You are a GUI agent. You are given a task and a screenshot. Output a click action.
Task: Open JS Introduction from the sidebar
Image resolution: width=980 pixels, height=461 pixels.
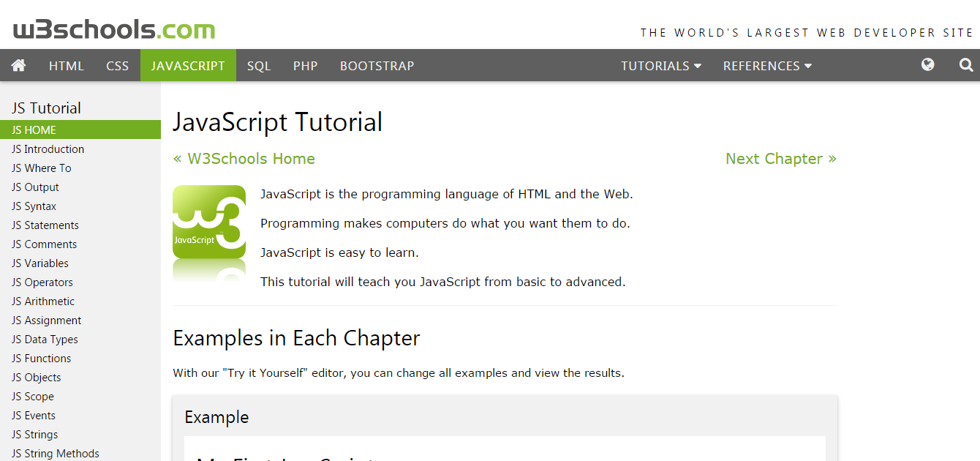pyautogui.click(x=47, y=149)
